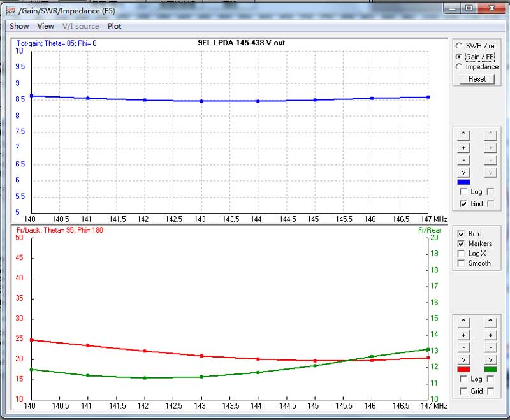Click the red Fr/back color swatch
The height and width of the screenshot is (420, 510).
coord(463,370)
